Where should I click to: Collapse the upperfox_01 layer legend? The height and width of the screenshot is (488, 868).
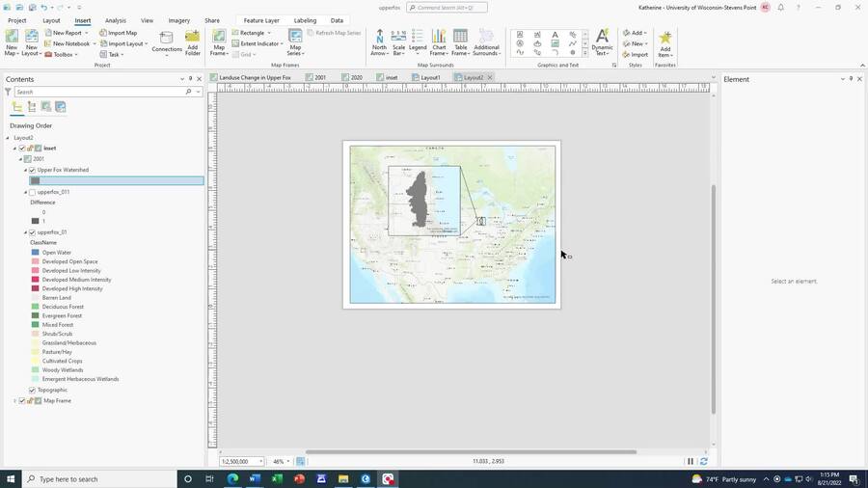pyautogui.click(x=26, y=232)
